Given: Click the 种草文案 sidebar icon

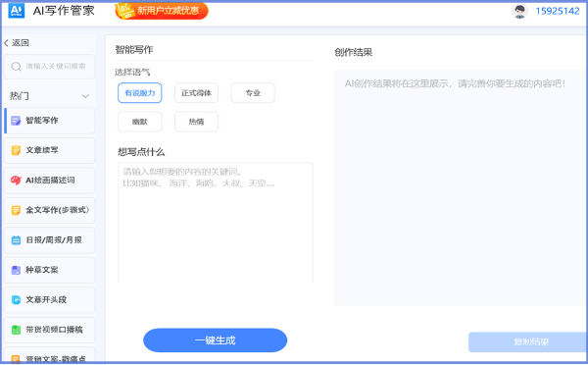Looking at the screenshot, I should 16,270.
